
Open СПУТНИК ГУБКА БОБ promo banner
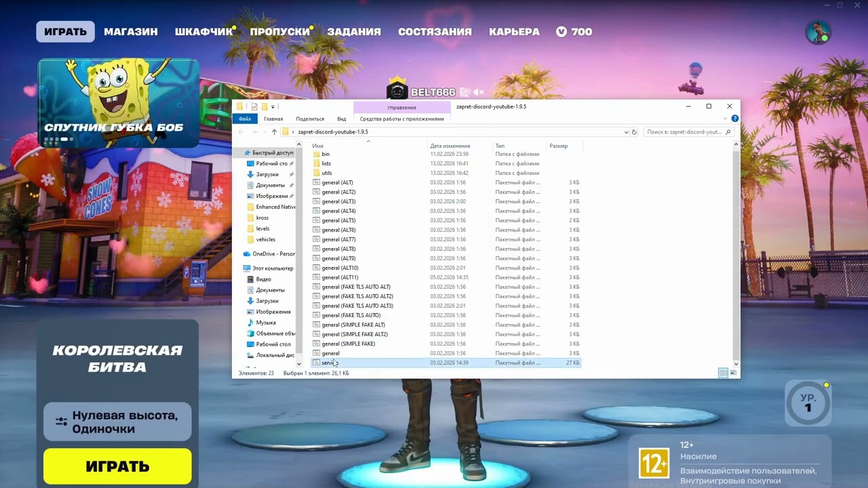pos(119,103)
